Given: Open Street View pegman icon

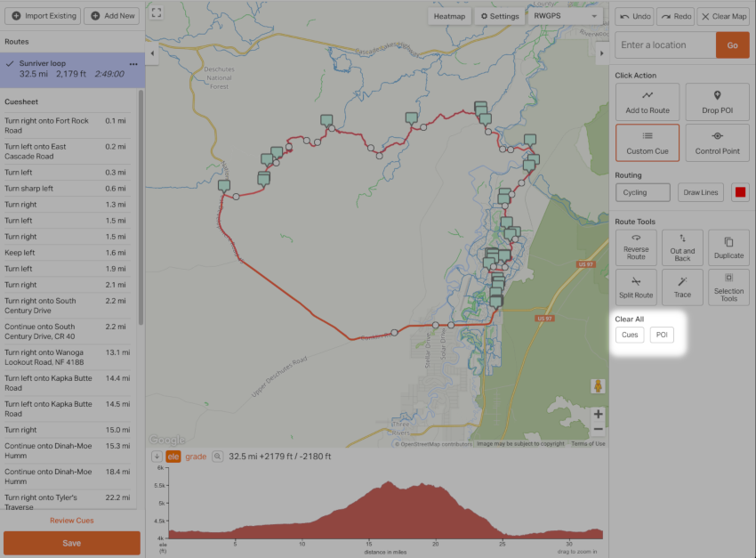Looking at the screenshot, I should pyautogui.click(x=598, y=386).
